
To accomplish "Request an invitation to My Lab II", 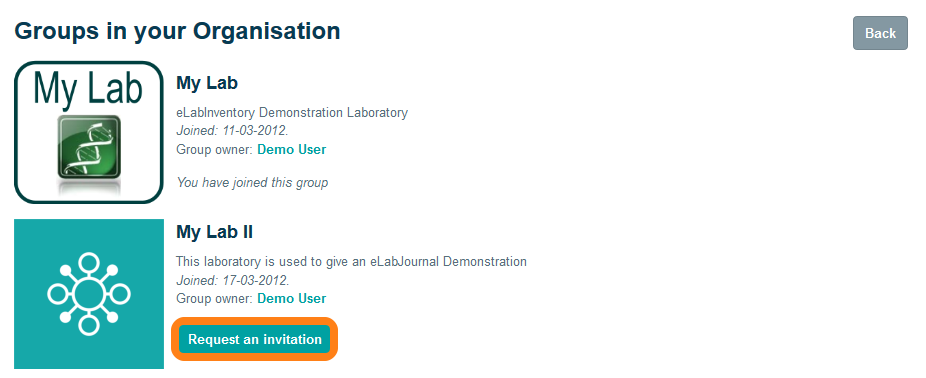I will click(255, 340).
